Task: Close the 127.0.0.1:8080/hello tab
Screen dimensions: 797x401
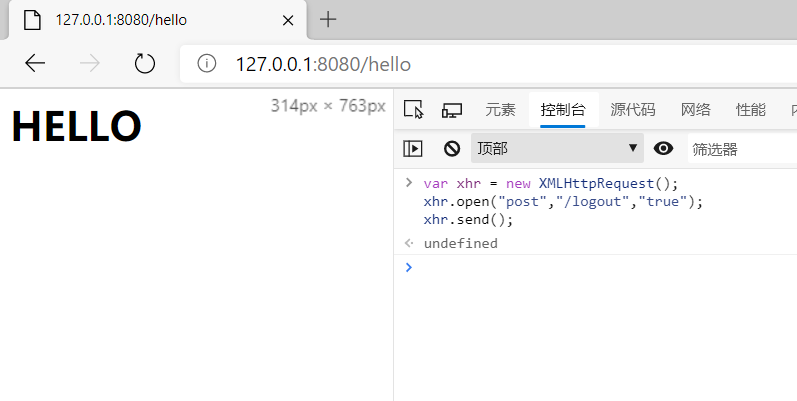Action: (x=288, y=20)
